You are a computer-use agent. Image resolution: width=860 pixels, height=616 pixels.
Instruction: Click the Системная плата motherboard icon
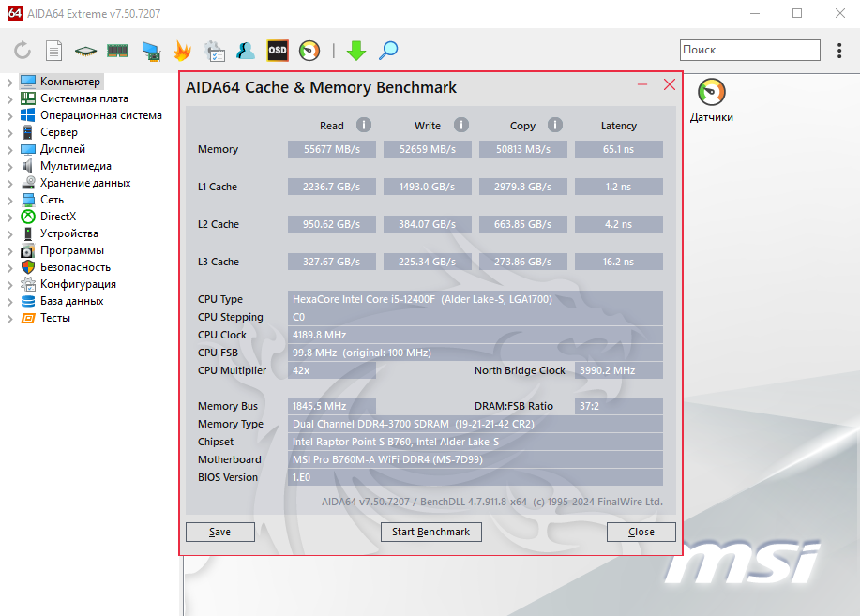28,98
